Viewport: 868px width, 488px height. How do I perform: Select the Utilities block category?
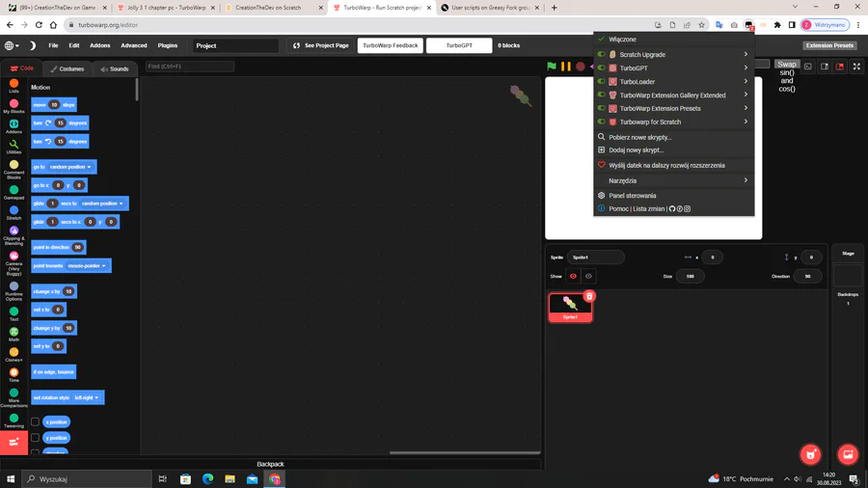point(14,147)
